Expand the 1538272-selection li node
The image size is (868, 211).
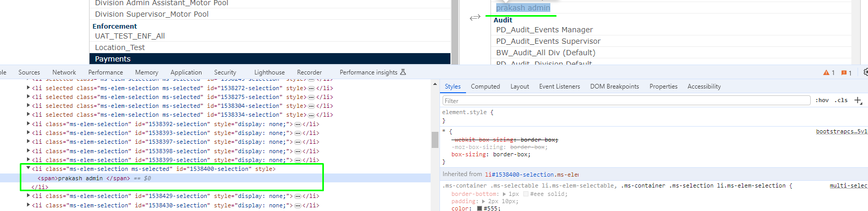click(x=28, y=88)
